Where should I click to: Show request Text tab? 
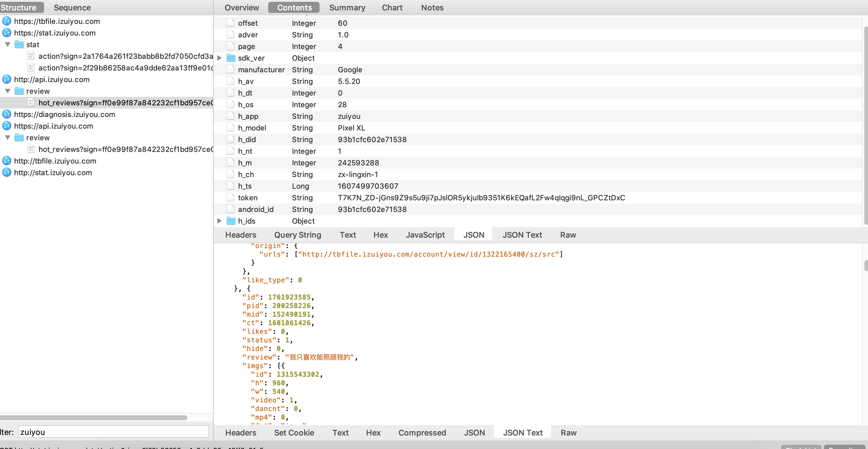348,235
